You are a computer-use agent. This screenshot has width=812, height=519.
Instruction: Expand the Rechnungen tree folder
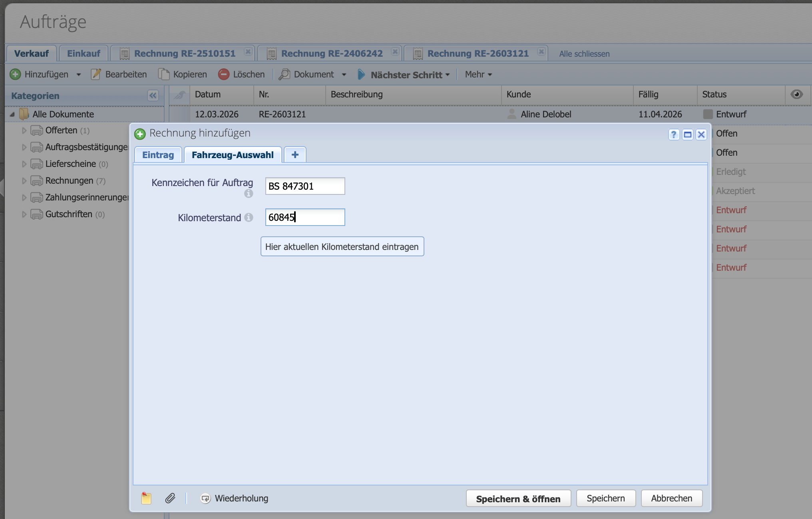(24, 181)
